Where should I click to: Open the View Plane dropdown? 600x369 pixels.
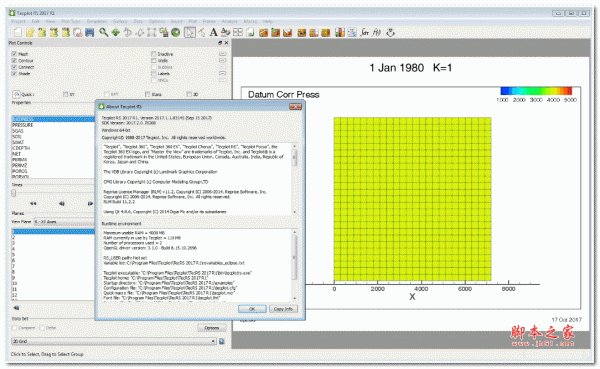pyautogui.click(x=64, y=222)
